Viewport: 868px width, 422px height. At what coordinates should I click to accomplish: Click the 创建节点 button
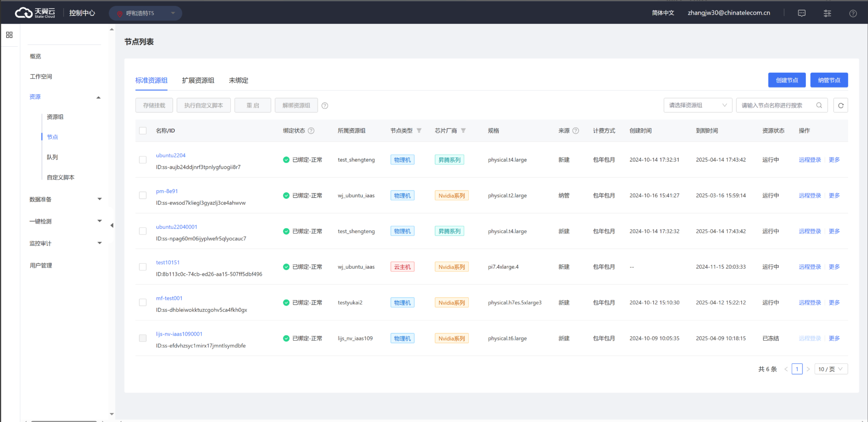[787, 80]
